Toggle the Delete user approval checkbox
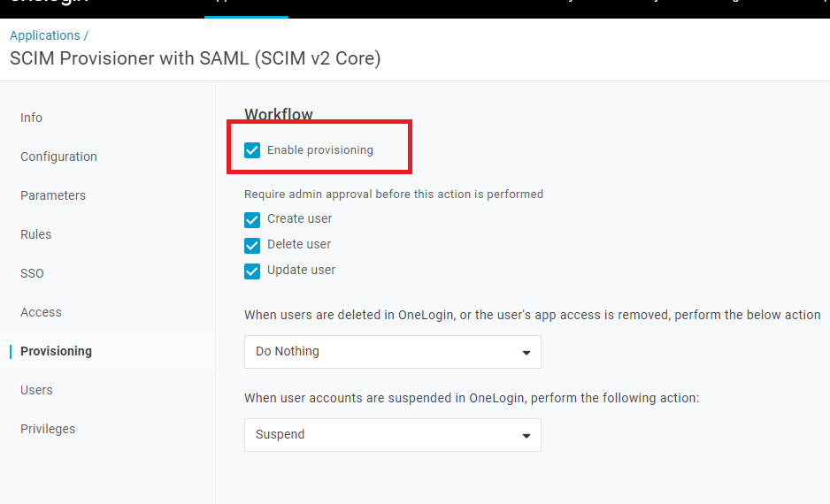Screen dimensions: 830x504 (252, 246)
